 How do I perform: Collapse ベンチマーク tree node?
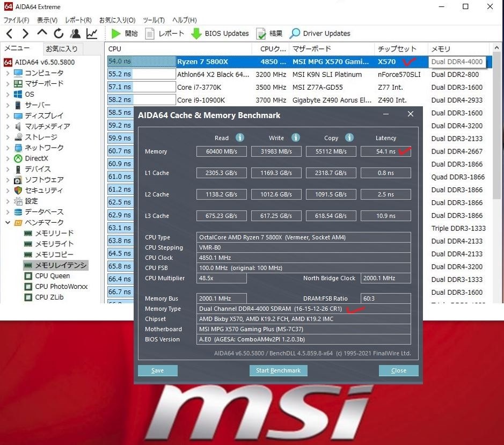pyautogui.click(x=8, y=222)
